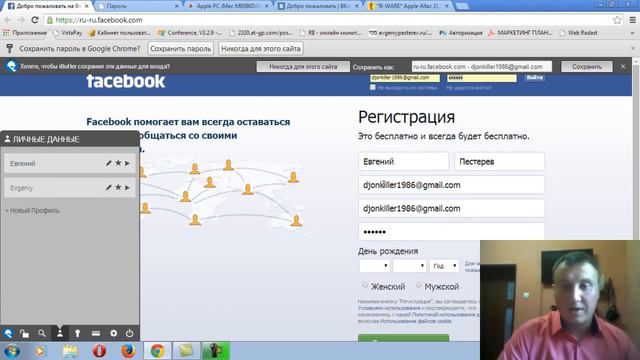Expand the Evgeniy profile arrow

[x=127, y=187]
